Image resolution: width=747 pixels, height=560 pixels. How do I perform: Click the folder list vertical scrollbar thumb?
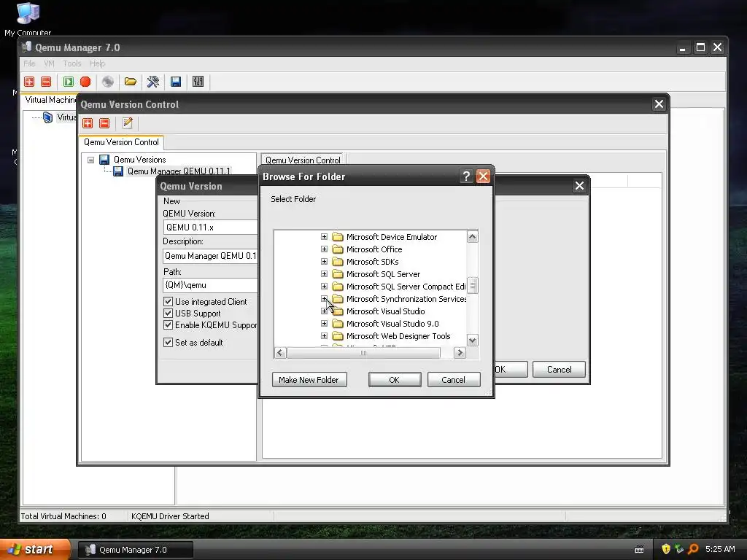pyautogui.click(x=473, y=285)
